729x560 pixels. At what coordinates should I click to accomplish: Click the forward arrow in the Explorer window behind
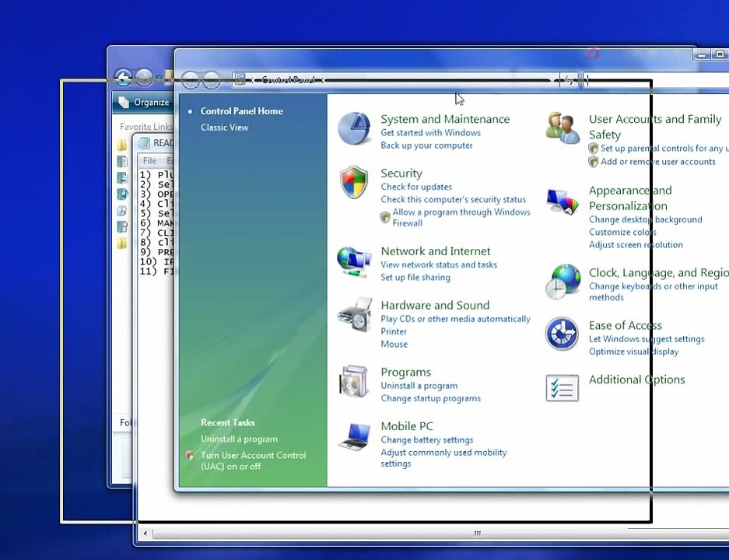[144, 77]
